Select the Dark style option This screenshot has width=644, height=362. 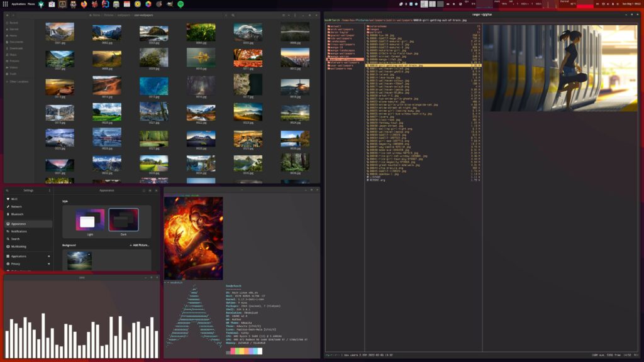click(123, 221)
